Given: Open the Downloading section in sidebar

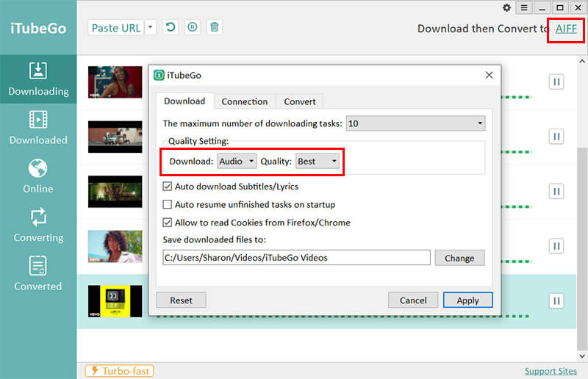Looking at the screenshot, I should click(x=38, y=79).
